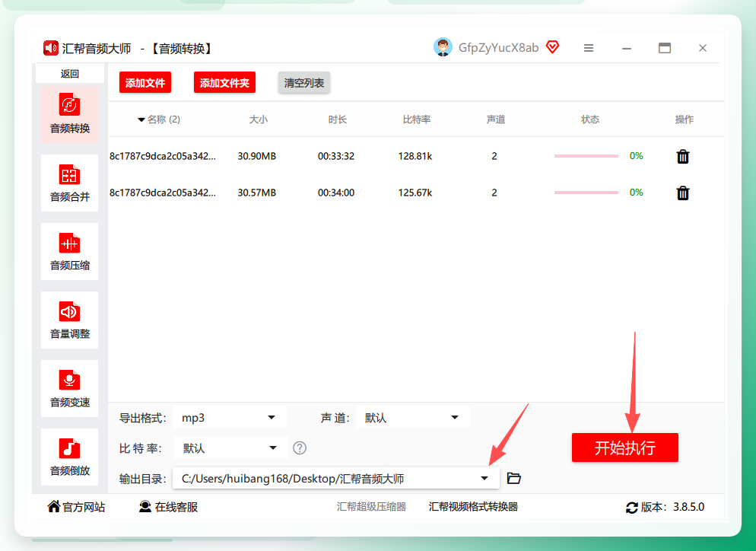This screenshot has height=551, width=756.
Task: Expand 导出格式 mp3 dropdown
Action: (230, 418)
